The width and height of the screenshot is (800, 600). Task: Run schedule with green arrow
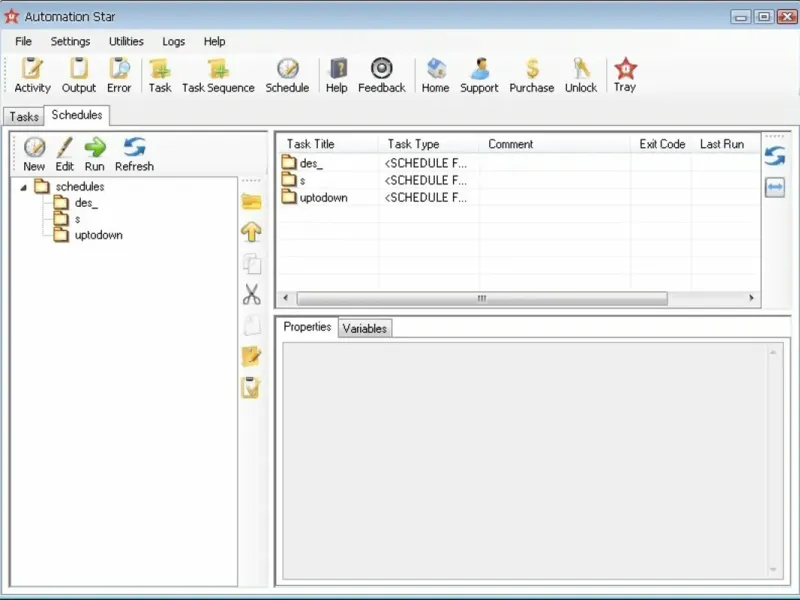tap(94, 154)
